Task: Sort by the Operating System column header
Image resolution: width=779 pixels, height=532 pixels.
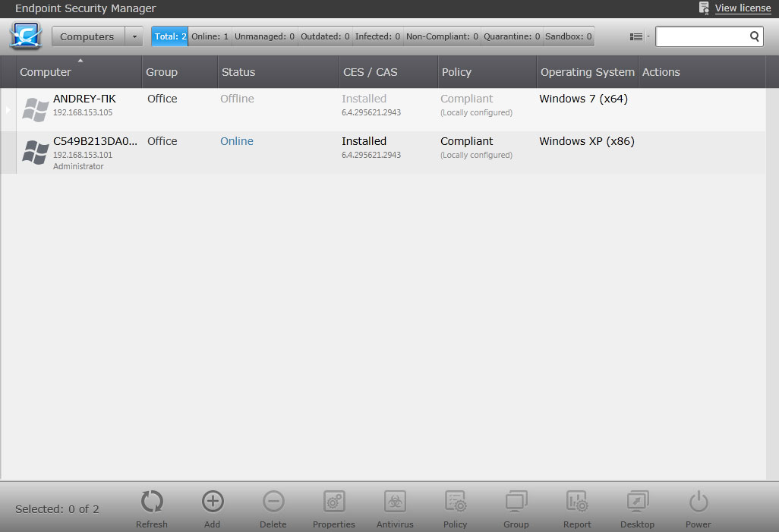Action: tap(588, 72)
